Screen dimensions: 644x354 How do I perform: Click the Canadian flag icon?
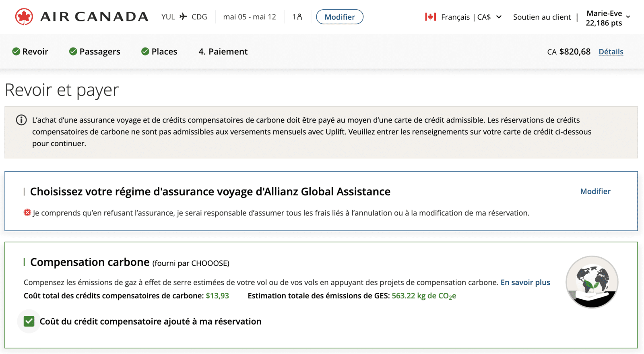coord(431,17)
